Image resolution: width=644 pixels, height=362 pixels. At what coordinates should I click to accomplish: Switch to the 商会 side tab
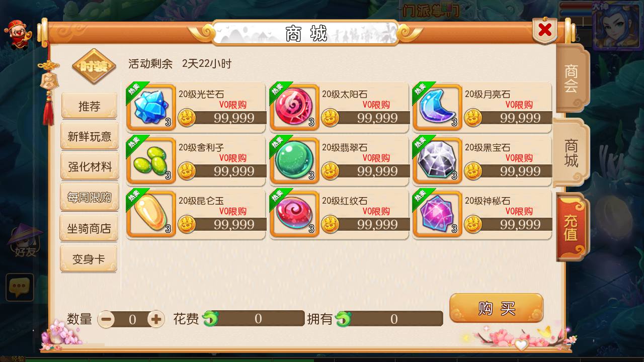[x=572, y=78]
